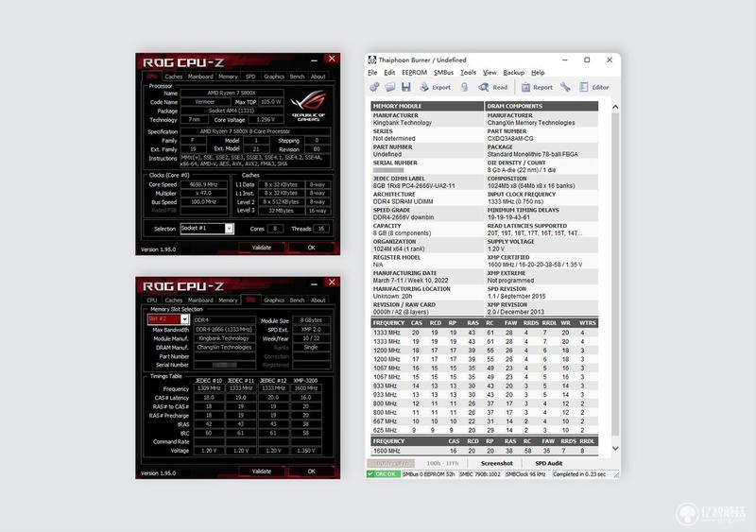Click the open folder icon in Thaiphoon toolbar
756x532 pixels.
[390, 87]
